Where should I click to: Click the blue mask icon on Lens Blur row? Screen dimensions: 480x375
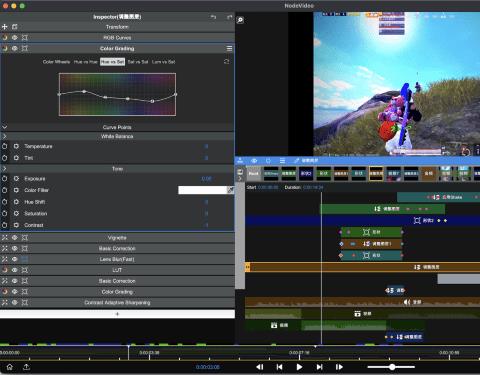pos(25,259)
